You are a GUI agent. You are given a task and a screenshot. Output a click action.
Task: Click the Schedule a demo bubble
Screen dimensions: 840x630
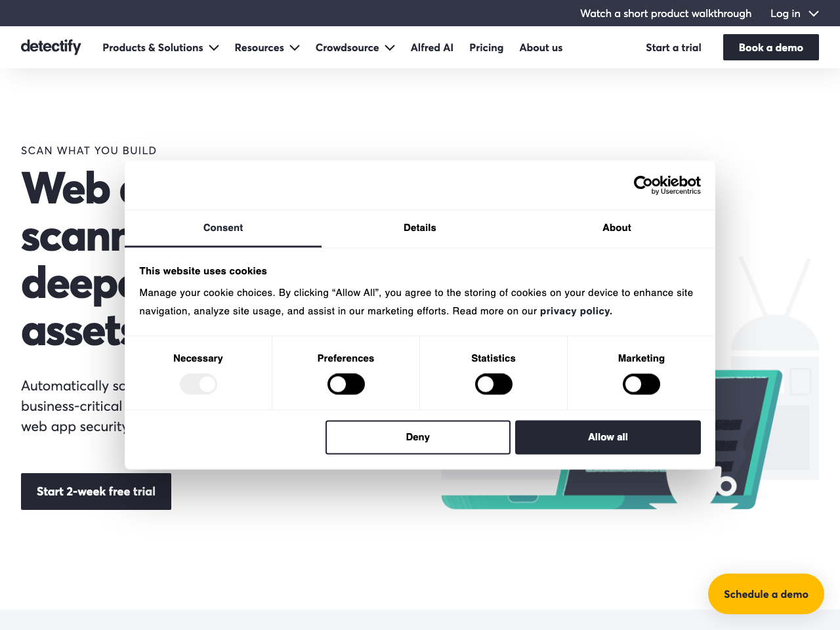pos(766,594)
